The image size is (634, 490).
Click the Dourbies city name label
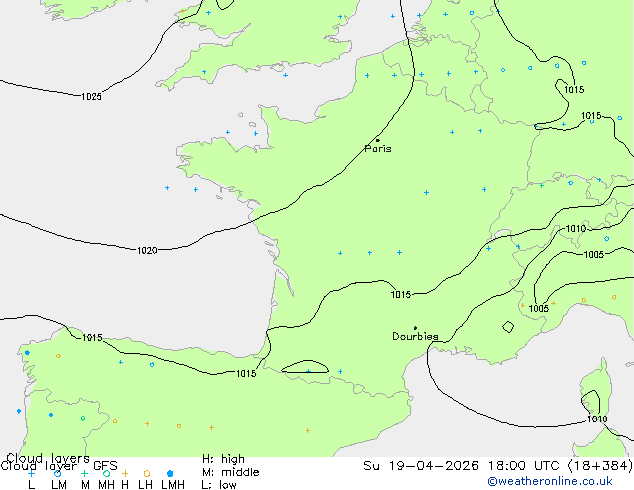tap(415, 336)
